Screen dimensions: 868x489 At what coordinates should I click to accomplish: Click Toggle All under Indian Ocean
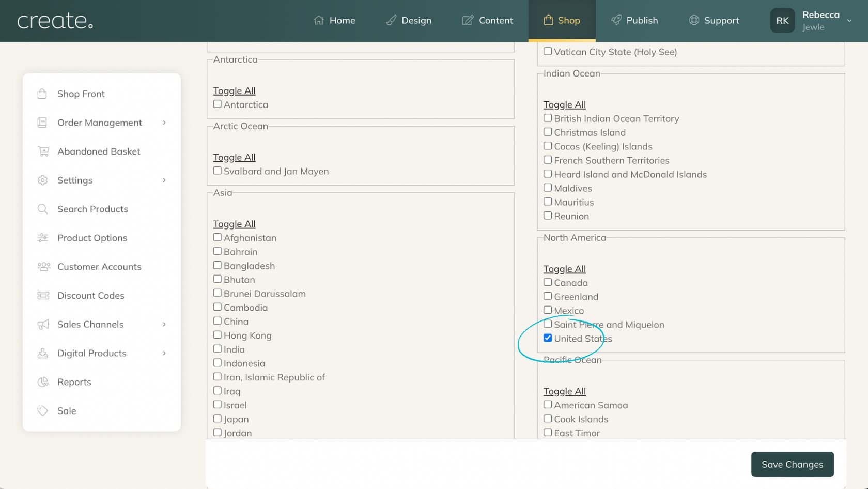565,104
